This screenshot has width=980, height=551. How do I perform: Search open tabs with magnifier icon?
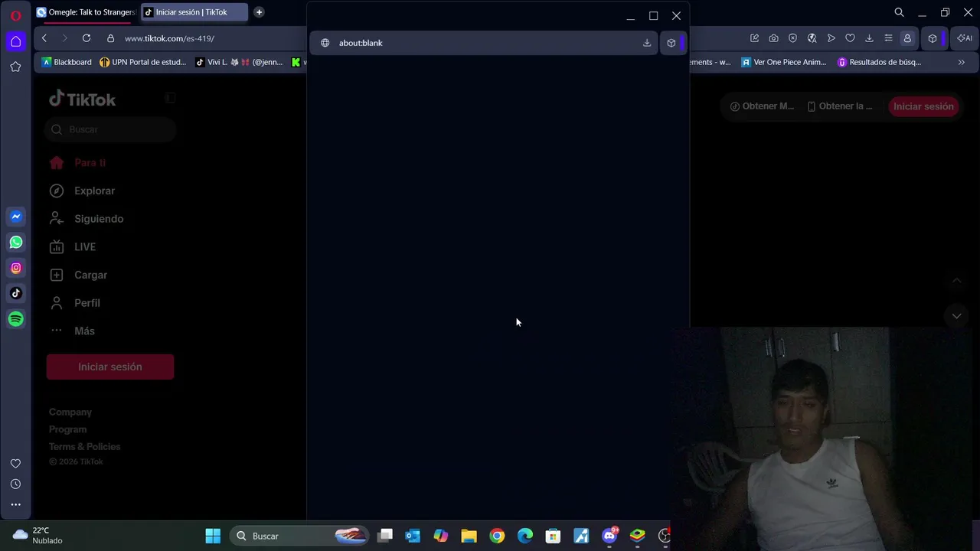click(900, 12)
